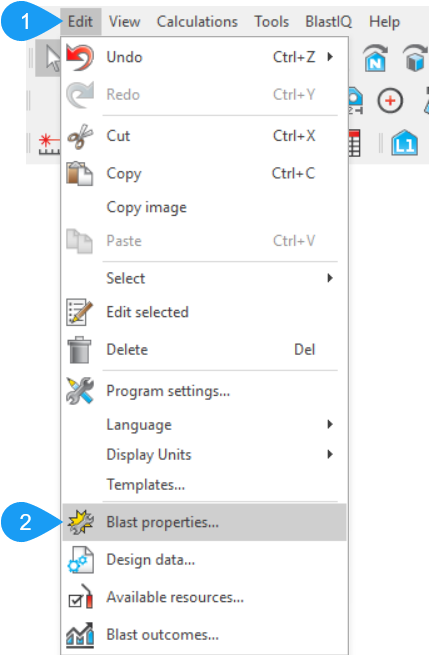Click the Edit selected pencil icon
This screenshot has height=655, width=429.
pyautogui.click(x=80, y=312)
